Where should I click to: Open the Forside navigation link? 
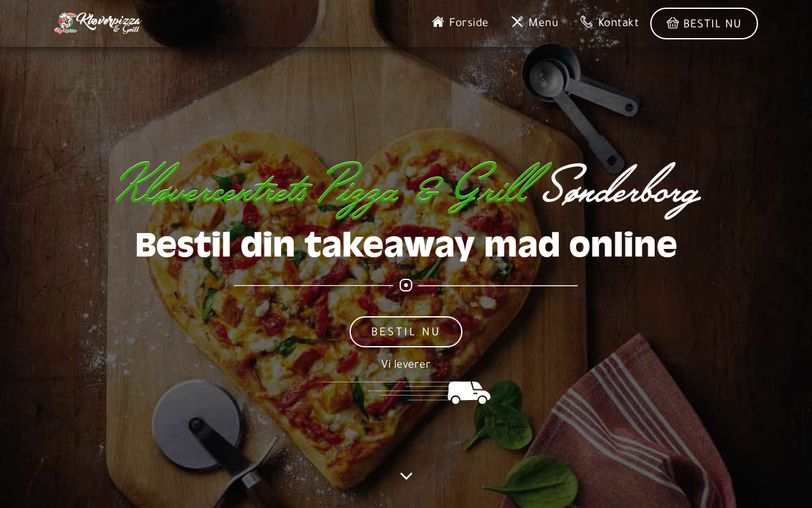tap(461, 22)
